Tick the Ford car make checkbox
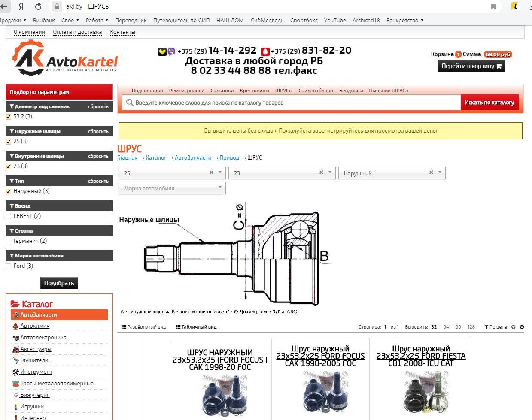 (x=8, y=266)
